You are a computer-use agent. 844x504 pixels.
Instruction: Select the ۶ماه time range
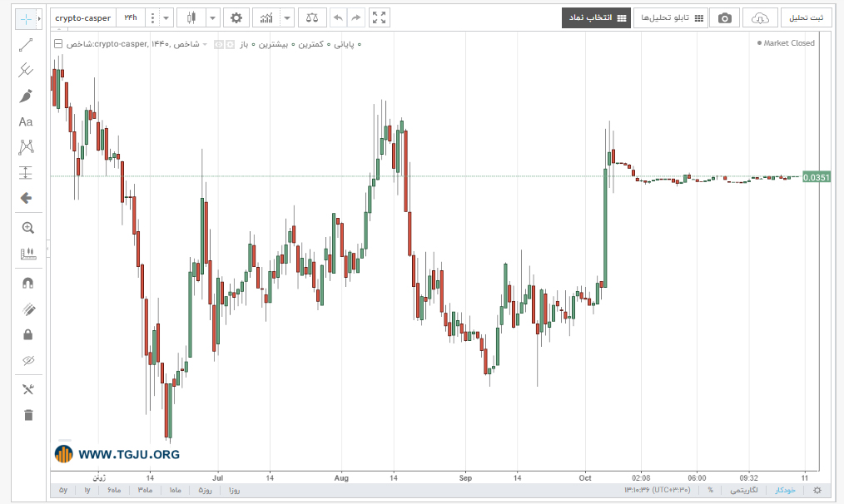tap(114, 490)
